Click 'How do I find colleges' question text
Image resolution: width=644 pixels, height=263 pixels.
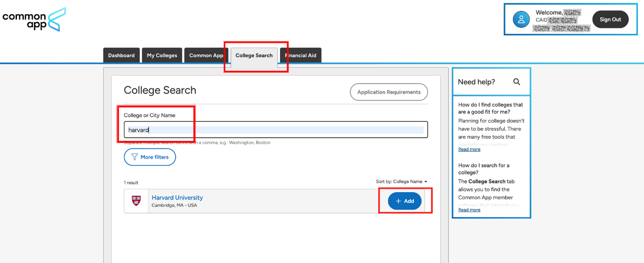[x=491, y=108]
